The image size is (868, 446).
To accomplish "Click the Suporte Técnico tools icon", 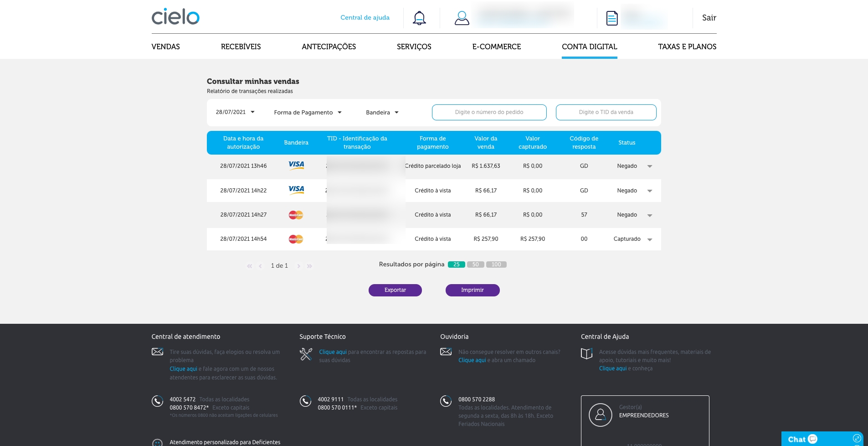I will [306, 354].
